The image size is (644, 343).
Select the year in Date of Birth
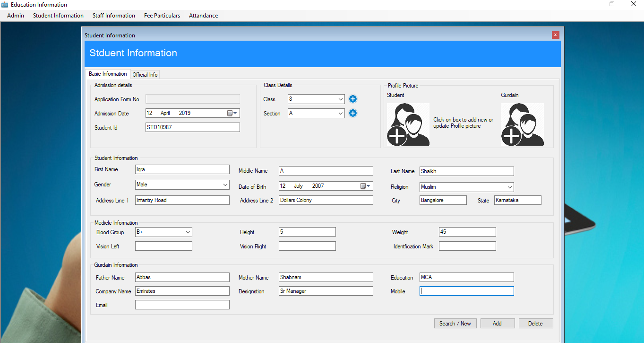pos(318,186)
